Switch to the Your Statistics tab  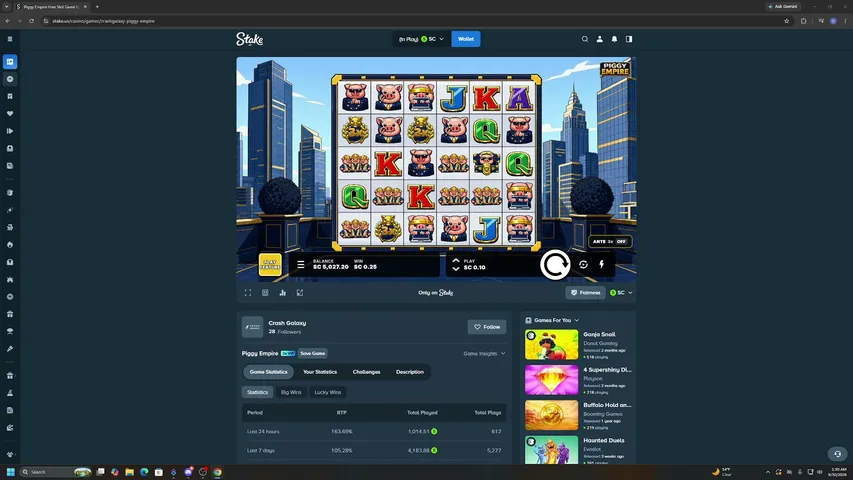click(320, 372)
